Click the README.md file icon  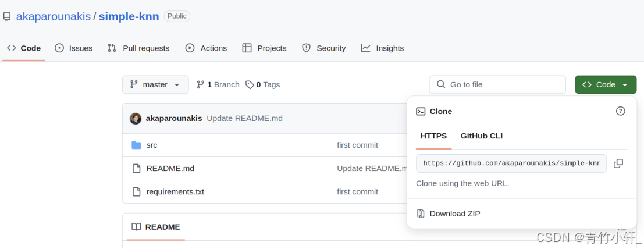[136, 168]
